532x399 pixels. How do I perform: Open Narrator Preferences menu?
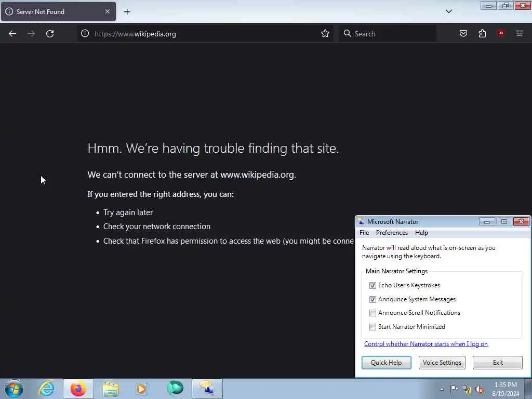click(392, 233)
